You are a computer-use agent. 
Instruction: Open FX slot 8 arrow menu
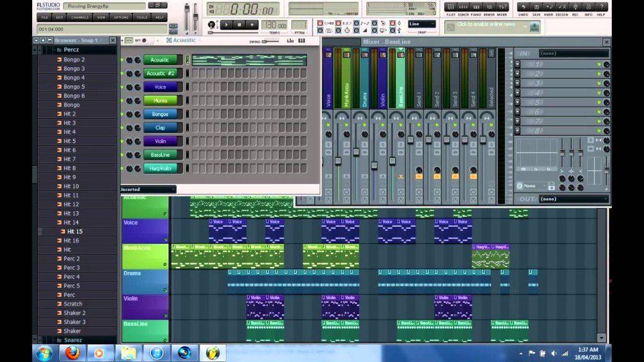pos(518,131)
